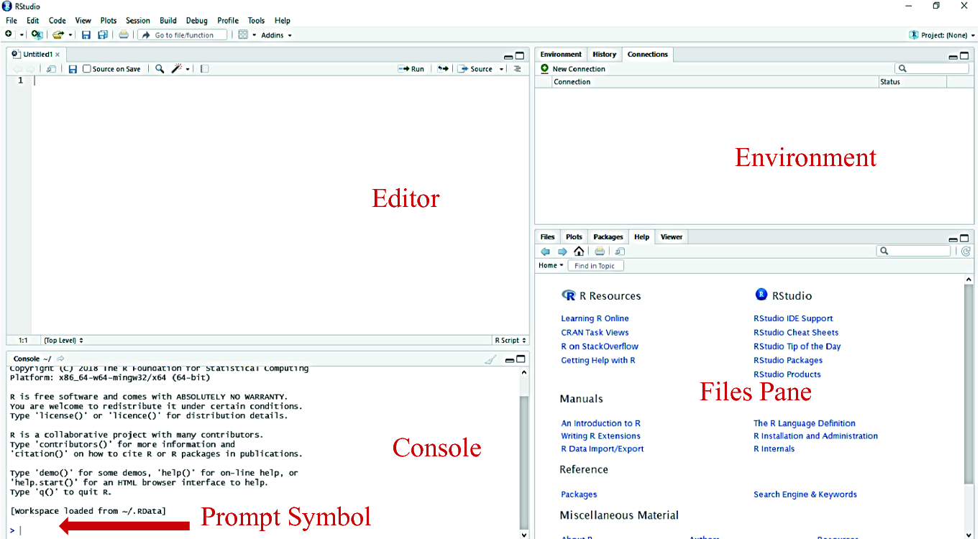Viewport: 980px width, 539px height.
Task: Open the Project: (None) menu
Action: pos(942,34)
